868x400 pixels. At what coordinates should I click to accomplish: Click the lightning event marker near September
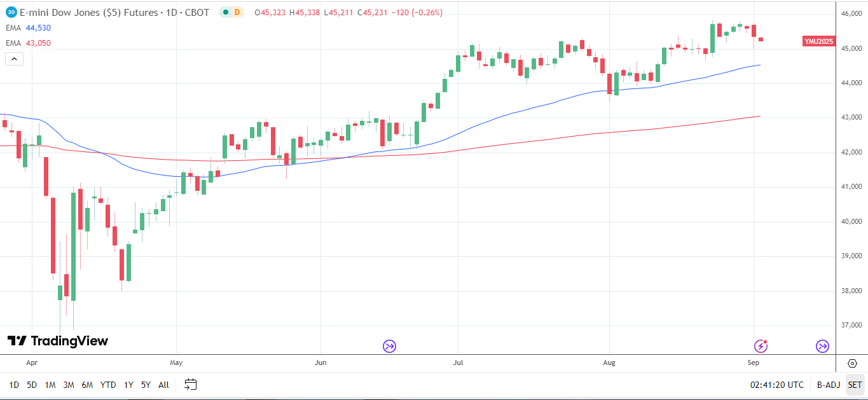point(761,346)
